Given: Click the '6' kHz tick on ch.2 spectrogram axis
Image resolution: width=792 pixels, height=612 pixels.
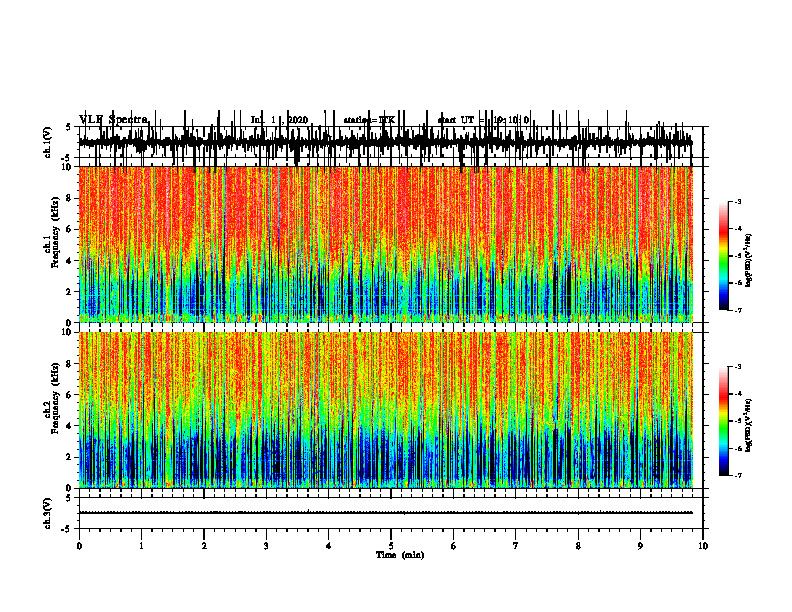Looking at the screenshot, I should 70,395.
